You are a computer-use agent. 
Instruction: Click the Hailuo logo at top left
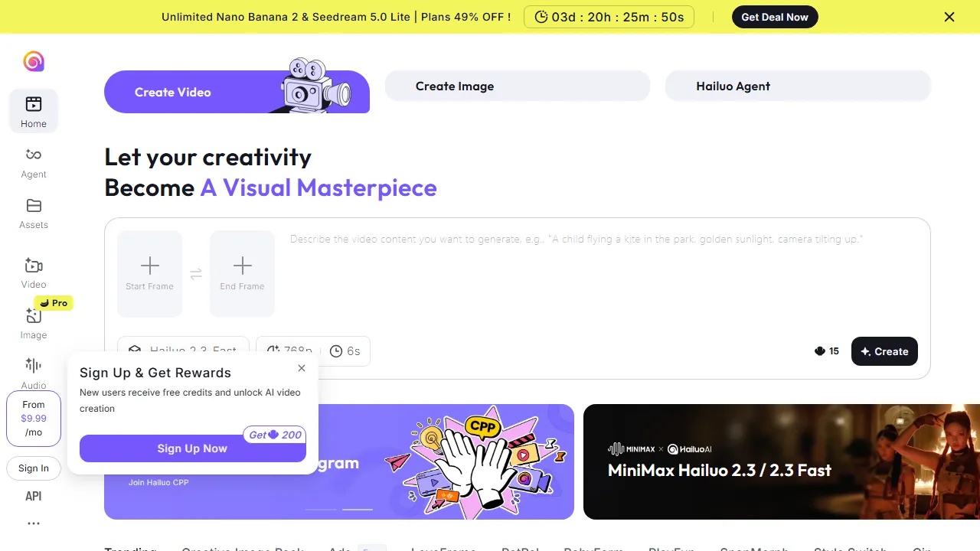point(34,61)
